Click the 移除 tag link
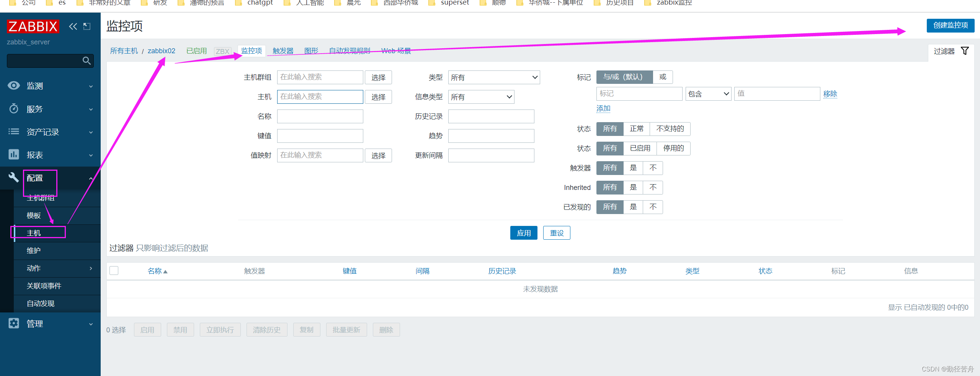 [830, 94]
